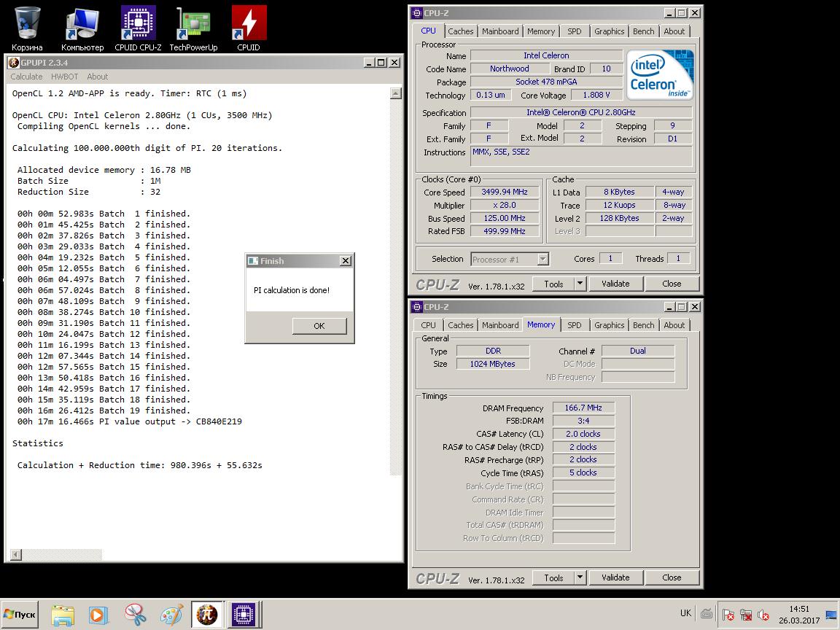Click Validate in lower CPU-Z
The image size is (840, 630).
pos(615,577)
